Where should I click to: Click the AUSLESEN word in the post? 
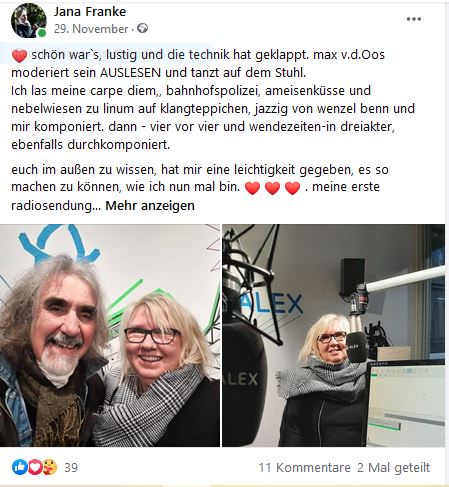[x=131, y=73]
